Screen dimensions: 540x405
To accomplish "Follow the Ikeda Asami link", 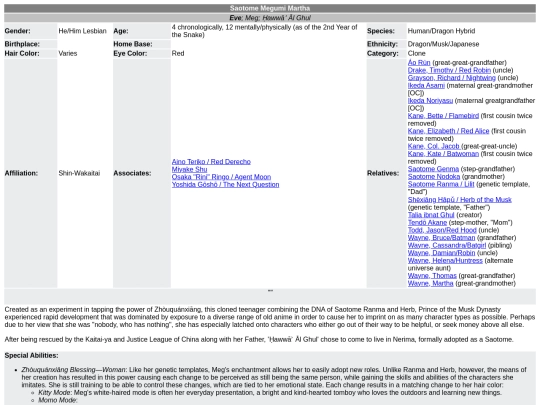I will (x=426, y=85).
